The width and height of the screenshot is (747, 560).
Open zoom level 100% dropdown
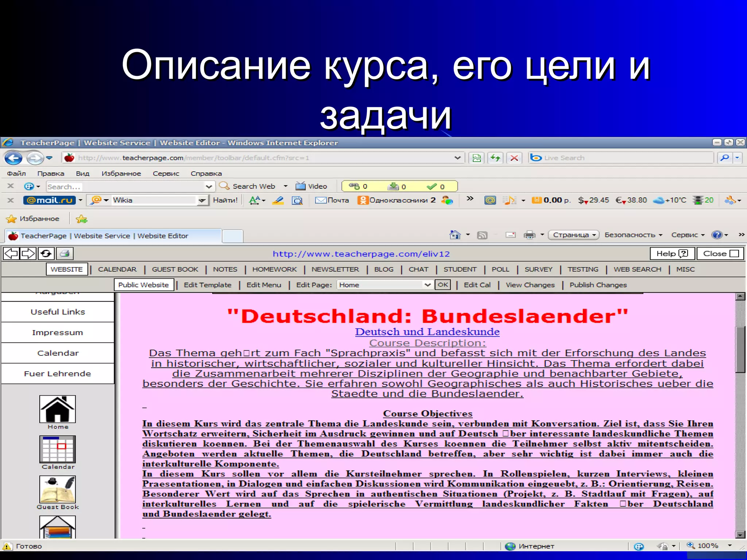point(730,546)
